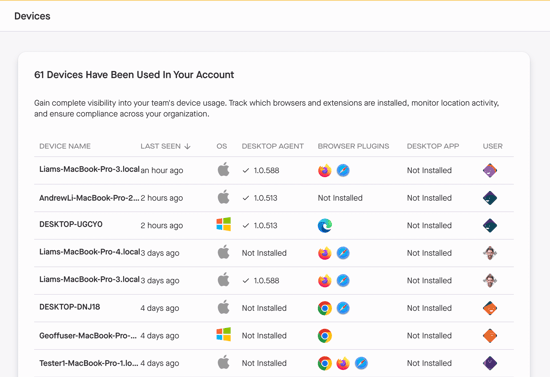550x377 pixels.
Task: Click the Desktop Agent column header
Action: pyautogui.click(x=273, y=146)
